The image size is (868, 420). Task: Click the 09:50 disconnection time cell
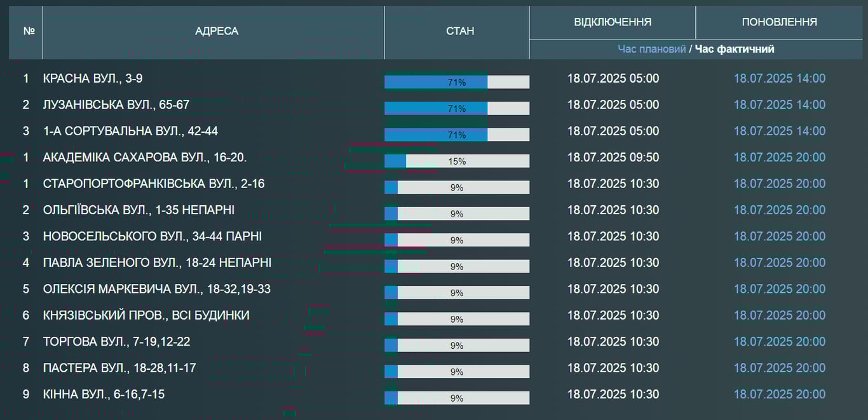613,158
